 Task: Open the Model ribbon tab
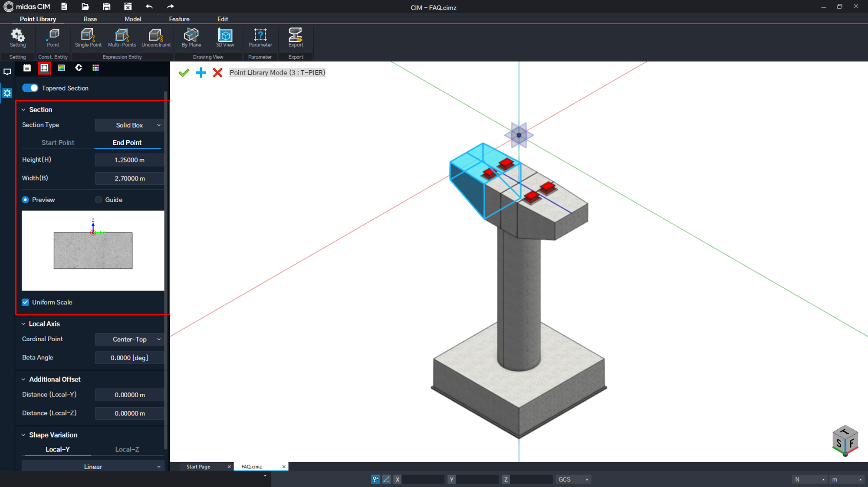(133, 19)
